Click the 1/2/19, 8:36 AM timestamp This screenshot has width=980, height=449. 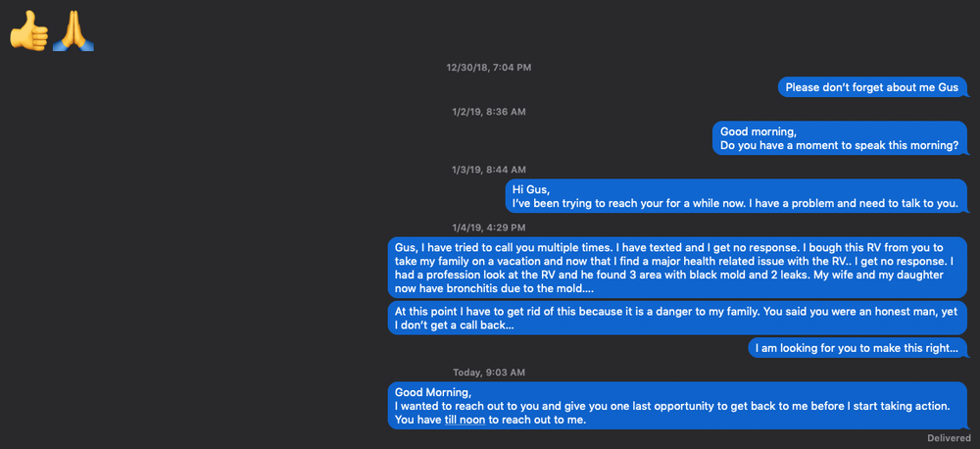point(488,112)
